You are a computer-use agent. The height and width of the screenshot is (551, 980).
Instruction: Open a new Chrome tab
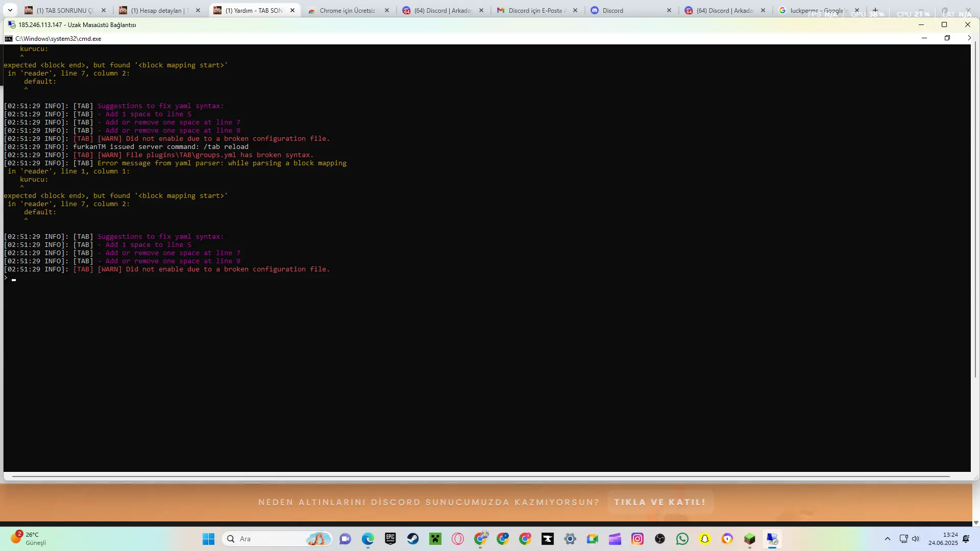[875, 10]
